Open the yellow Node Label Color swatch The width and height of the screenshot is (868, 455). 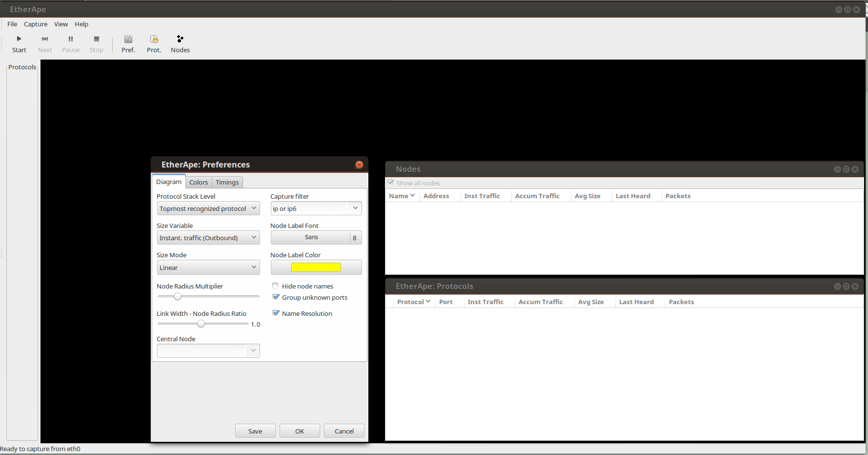(316, 267)
